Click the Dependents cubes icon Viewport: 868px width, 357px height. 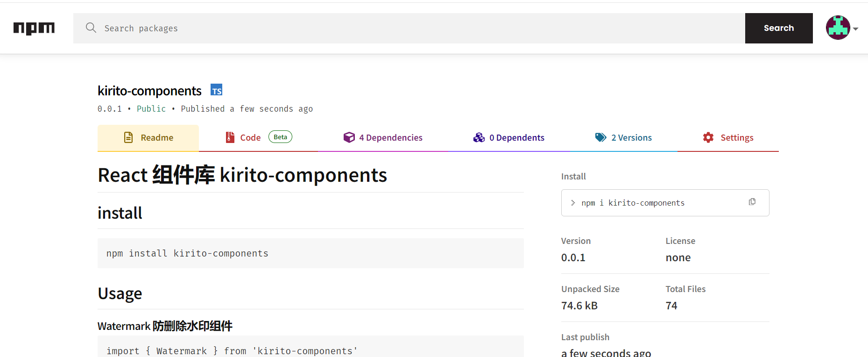[479, 137]
